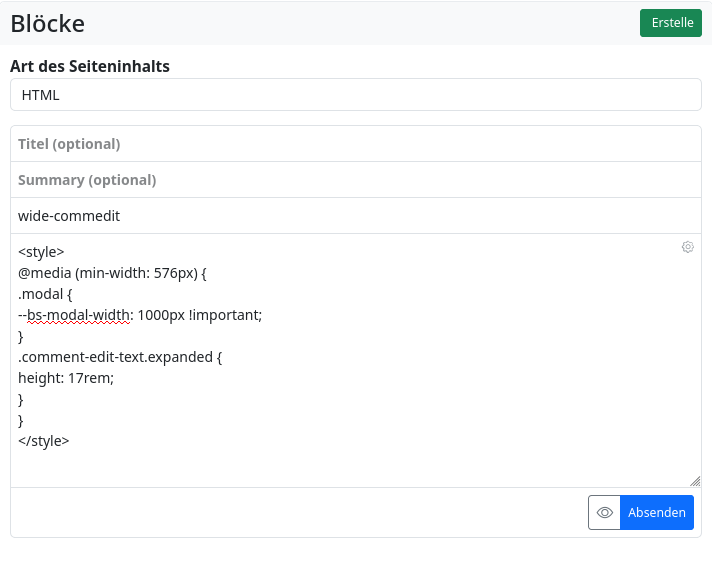Place cursor on the opening <style> line
The image size is (712, 569).
point(41,252)
